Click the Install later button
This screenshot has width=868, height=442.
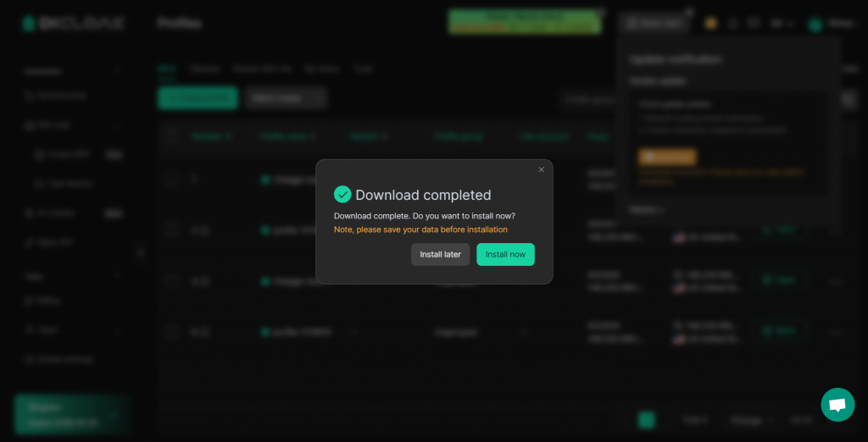click(x=440, y=255)
